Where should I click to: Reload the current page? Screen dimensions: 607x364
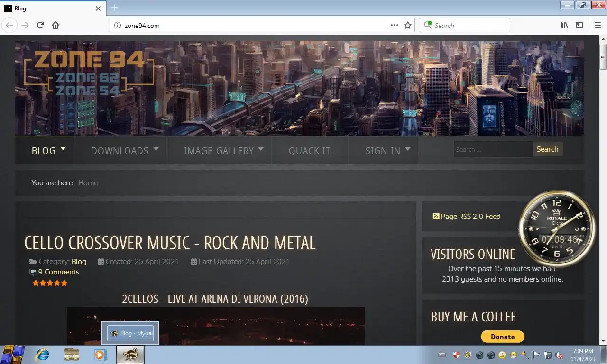tap(40, 25)
